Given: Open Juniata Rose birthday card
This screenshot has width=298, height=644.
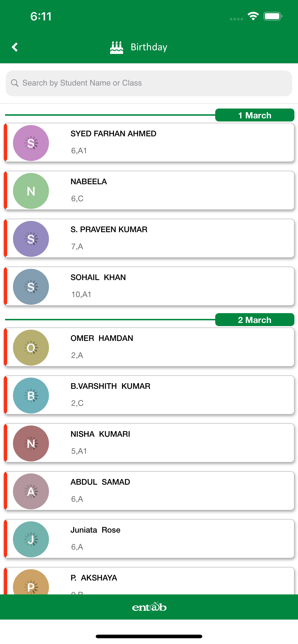Looking at the screenshot, I should coord(149,539).
